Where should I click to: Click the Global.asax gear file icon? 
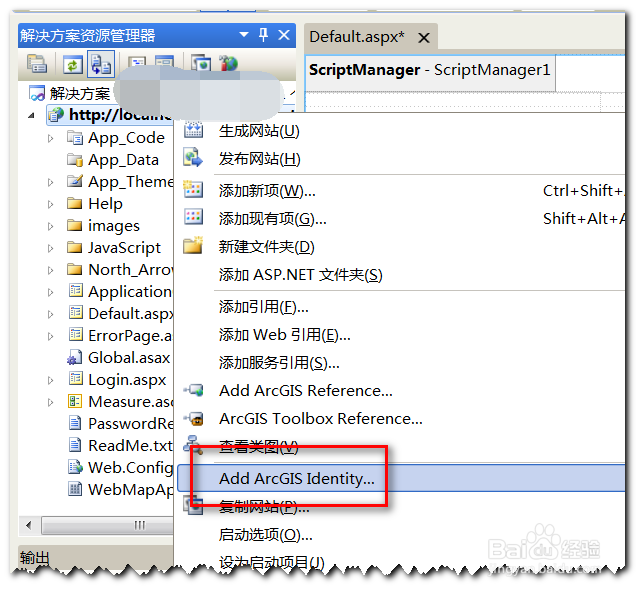pos(75,357)
